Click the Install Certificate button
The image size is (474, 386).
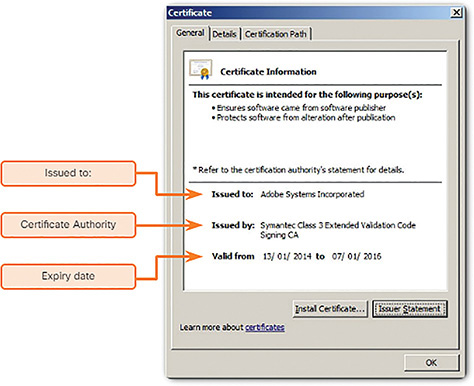[x=330, y=309]
